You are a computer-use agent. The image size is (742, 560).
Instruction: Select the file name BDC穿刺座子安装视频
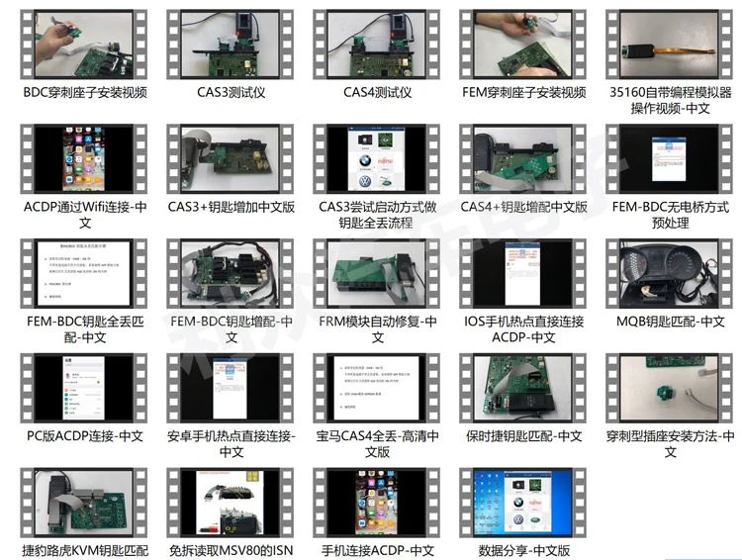85,92
